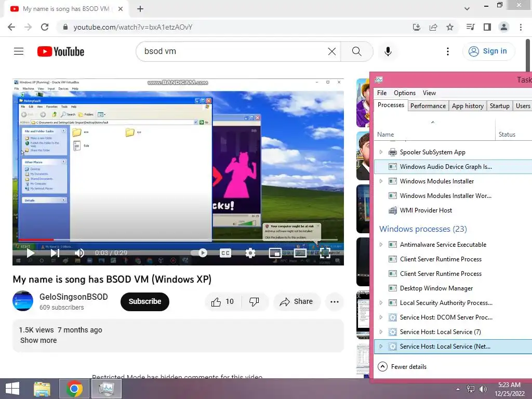Open the YouTube hamburger guide menu
This screenshot has width=532, height=399.
(x=19, y=51)
